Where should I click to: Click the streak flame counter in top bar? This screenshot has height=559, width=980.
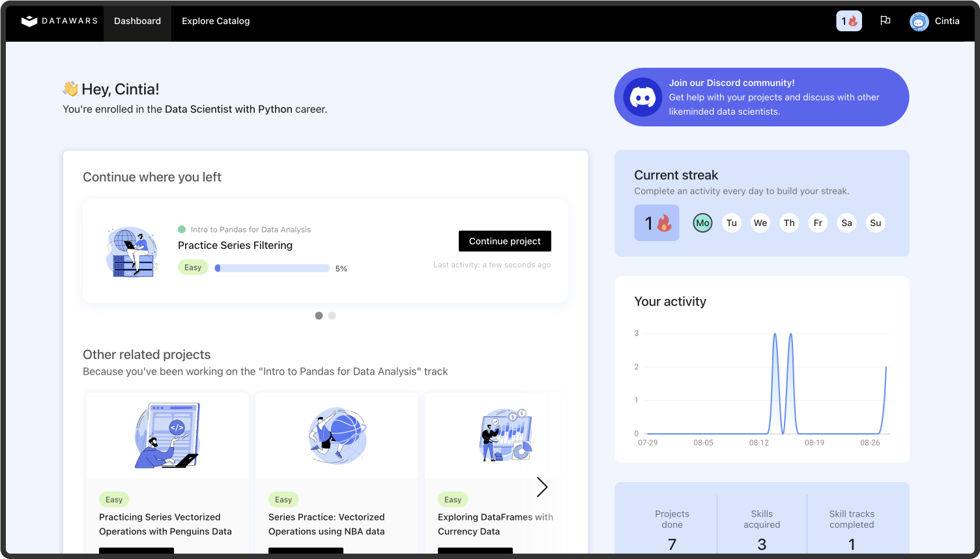(848, 21)
